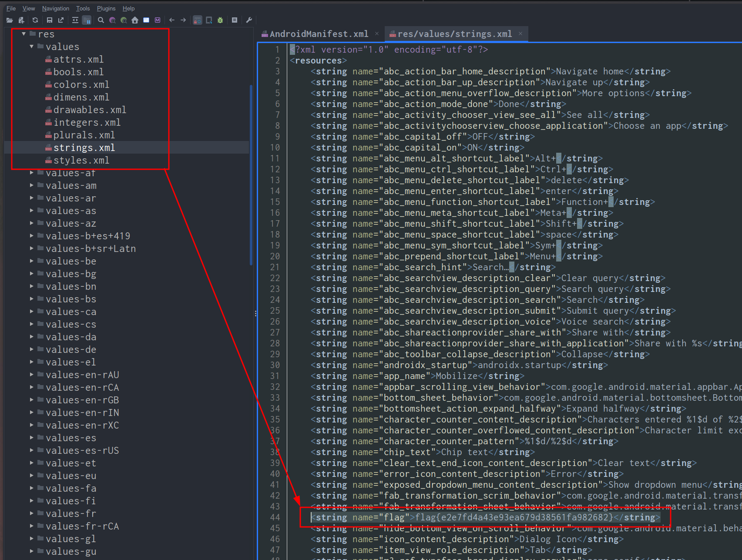Click the Save all floppy disk icon
Screen dimensions: 742x560
(49, 20)
